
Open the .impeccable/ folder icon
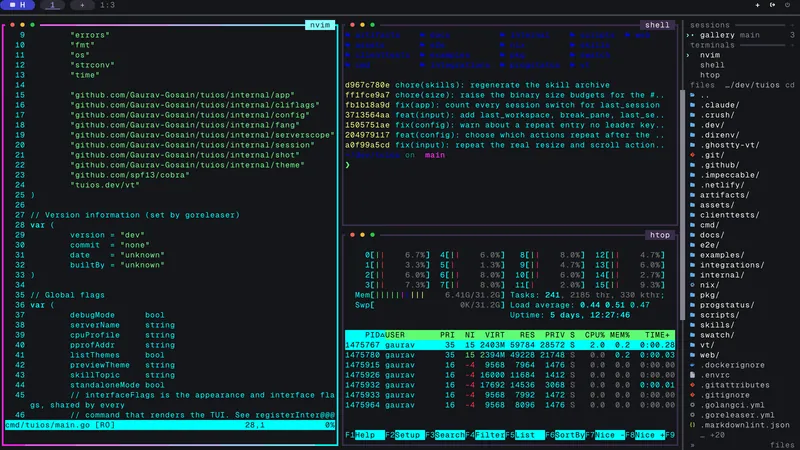click(692, 175)
